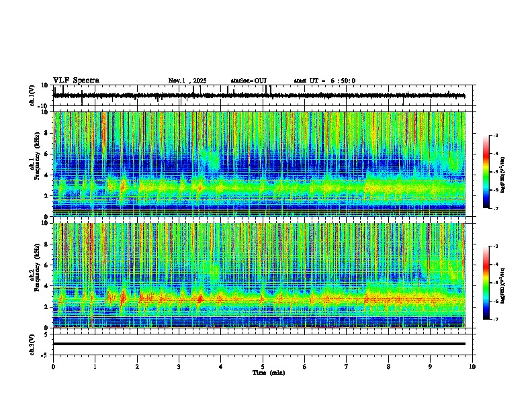Click the "8" tick on ch.2 frequency axis
The height and width of the screenshot is (411, 532).
tap(47, 244)
